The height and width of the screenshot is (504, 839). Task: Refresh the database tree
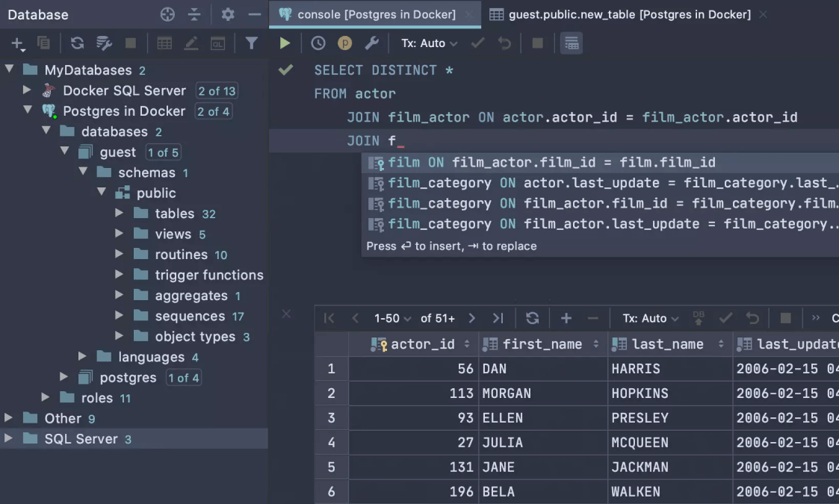click(x=77, y=43)
